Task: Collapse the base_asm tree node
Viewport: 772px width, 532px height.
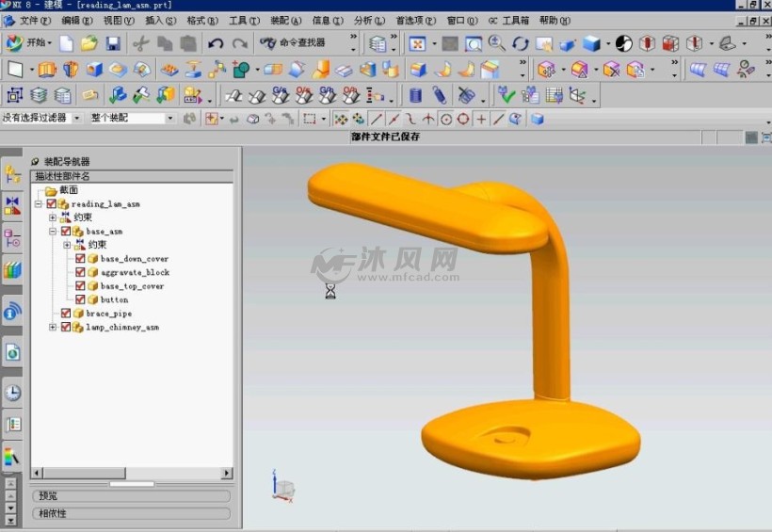Action: [53, 232]
